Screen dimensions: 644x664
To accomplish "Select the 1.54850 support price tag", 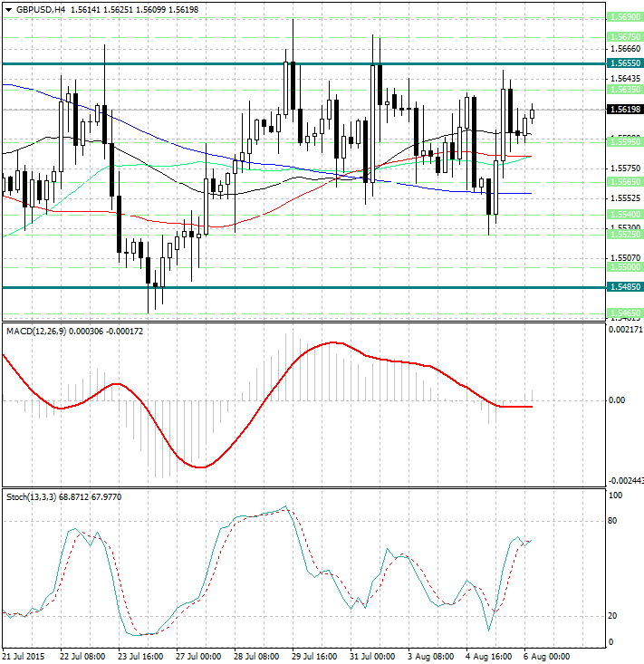I will click(625, 287).
